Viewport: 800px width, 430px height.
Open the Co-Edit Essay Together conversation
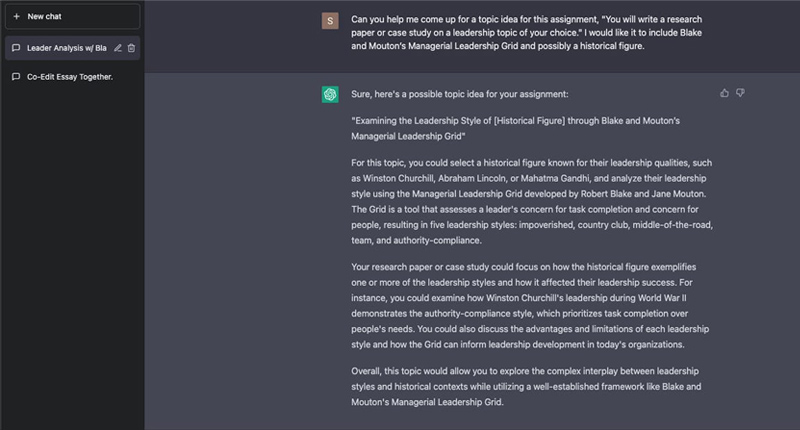tap(72, 77)
